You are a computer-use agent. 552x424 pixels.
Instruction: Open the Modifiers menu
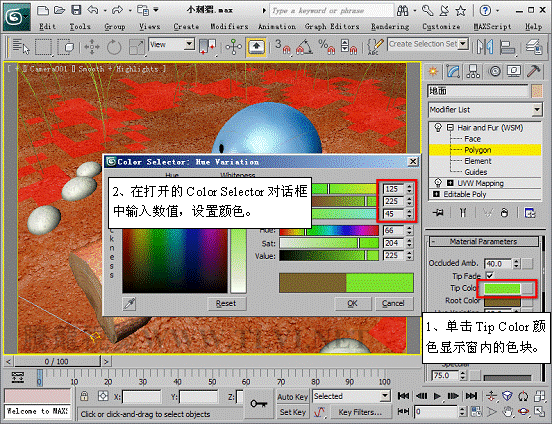pyautogui.click(x=229, y=27)
